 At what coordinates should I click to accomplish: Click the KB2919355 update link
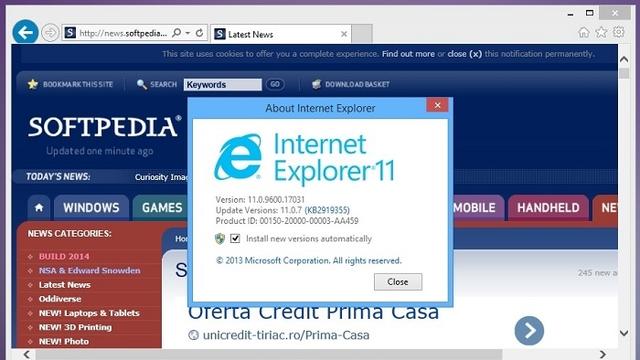[327, 210]
